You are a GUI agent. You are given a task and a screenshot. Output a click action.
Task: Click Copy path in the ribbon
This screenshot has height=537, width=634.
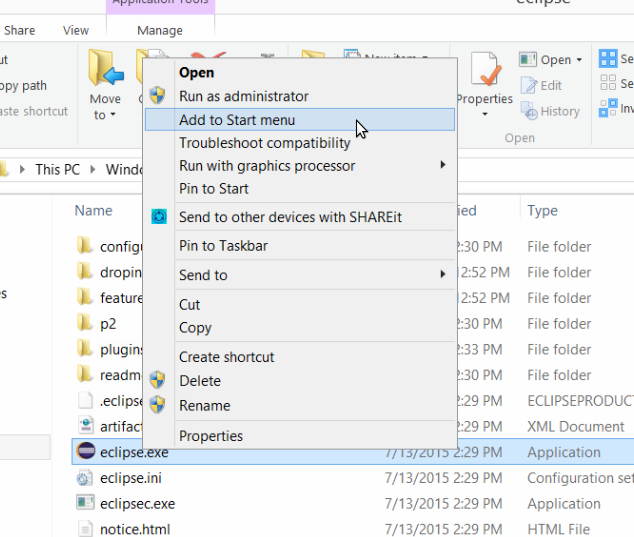[23, 86]
